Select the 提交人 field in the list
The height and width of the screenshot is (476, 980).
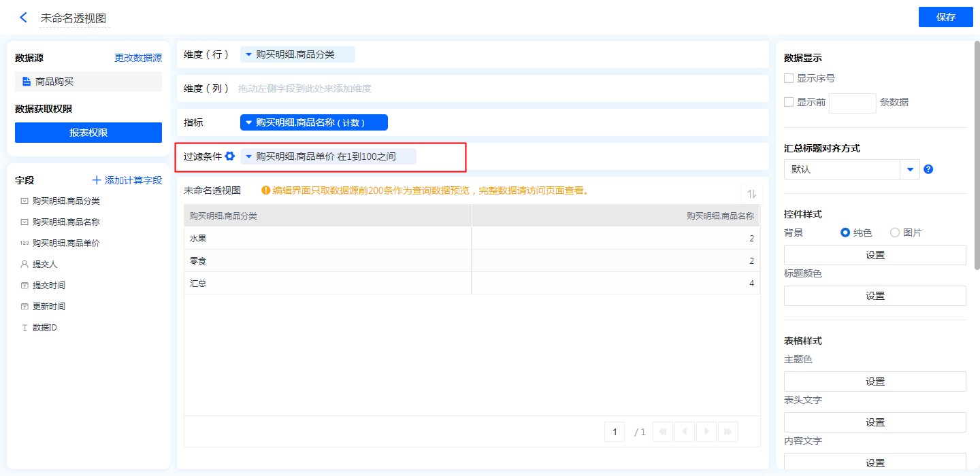[45, 264]
